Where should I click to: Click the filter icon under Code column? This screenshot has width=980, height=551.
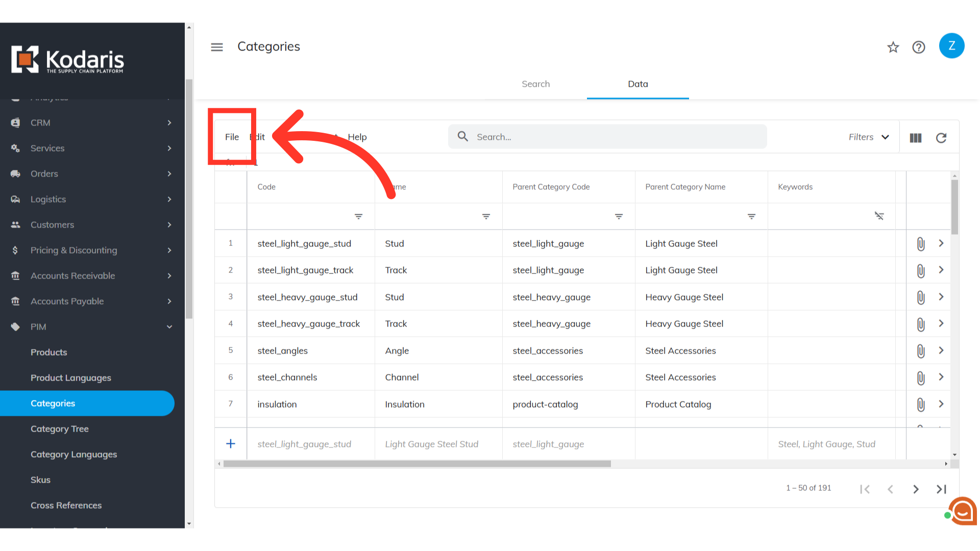coord(358,217)
